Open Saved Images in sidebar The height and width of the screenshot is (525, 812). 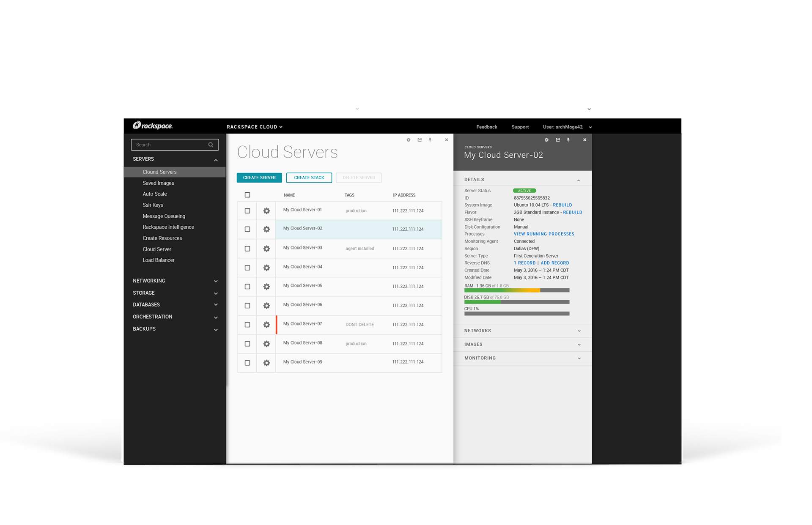[158, 183]
